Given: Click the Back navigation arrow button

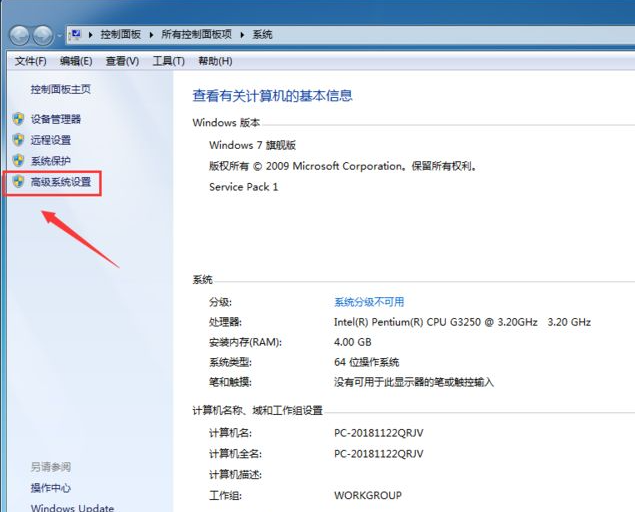Looking at the screenshot, I should click(19, 35).
